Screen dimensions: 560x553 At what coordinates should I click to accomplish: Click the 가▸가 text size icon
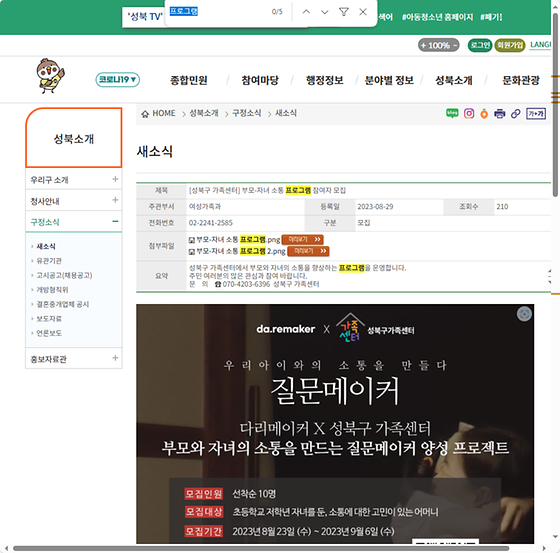click(x=536, y=114)
